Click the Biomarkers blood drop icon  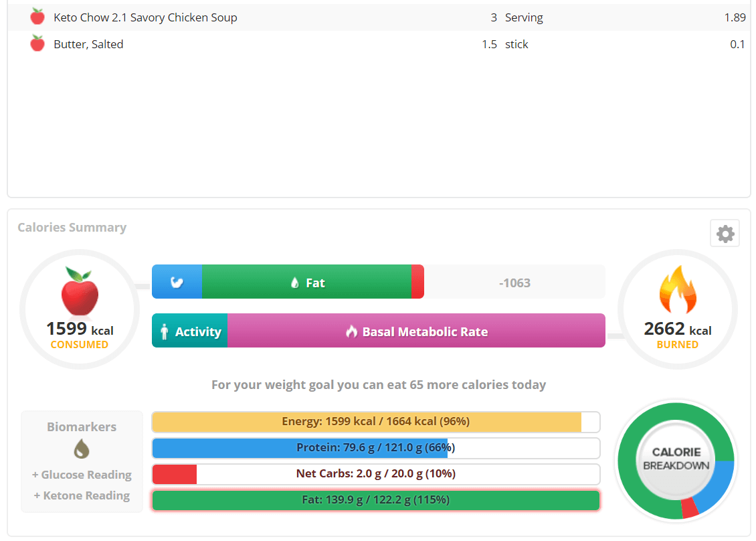click(82, 449)
